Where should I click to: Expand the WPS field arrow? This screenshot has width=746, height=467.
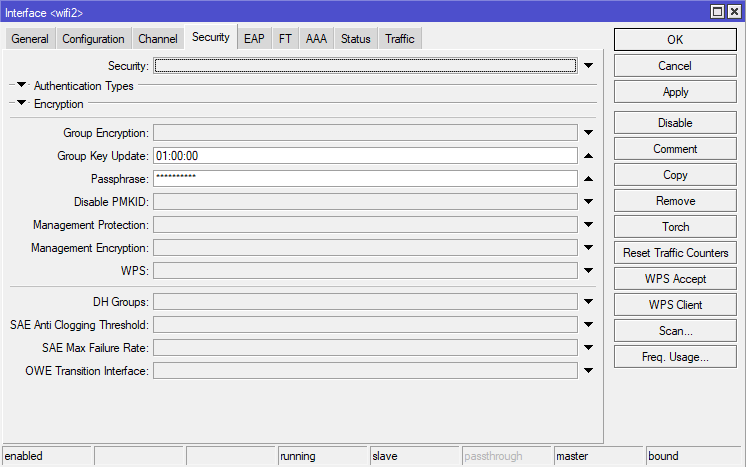(589, 271)
